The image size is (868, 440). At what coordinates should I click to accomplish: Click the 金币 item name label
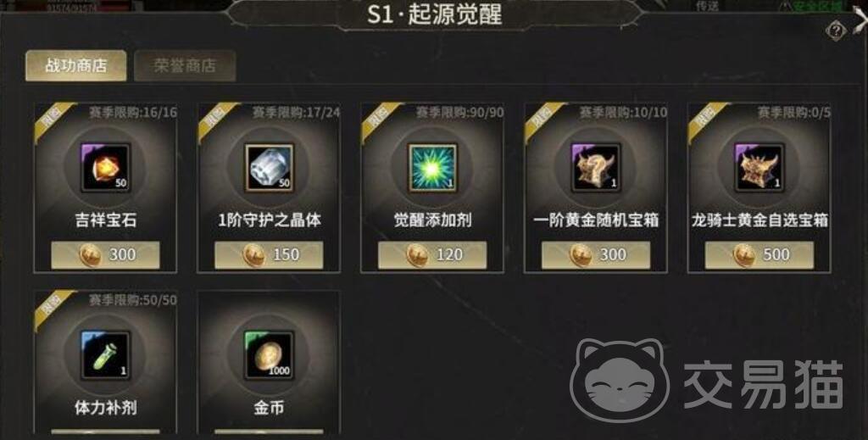269,408
